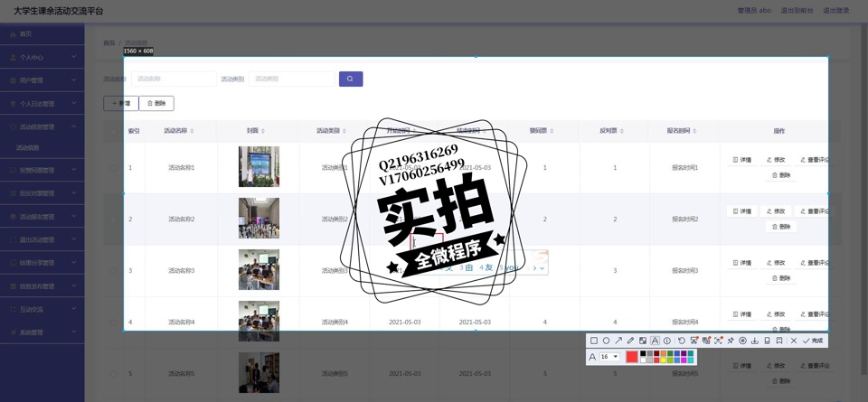Click 退出登录 in the top bar

[x=835, y=11]
